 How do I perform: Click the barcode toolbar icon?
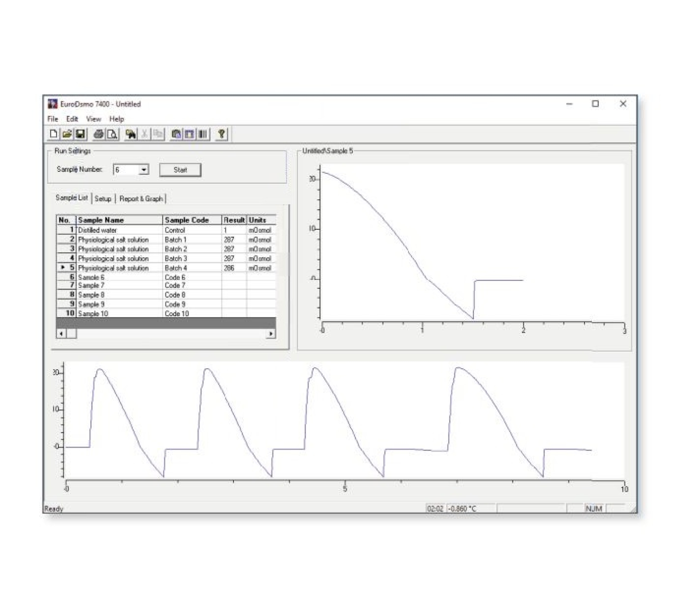click(202, 134)
